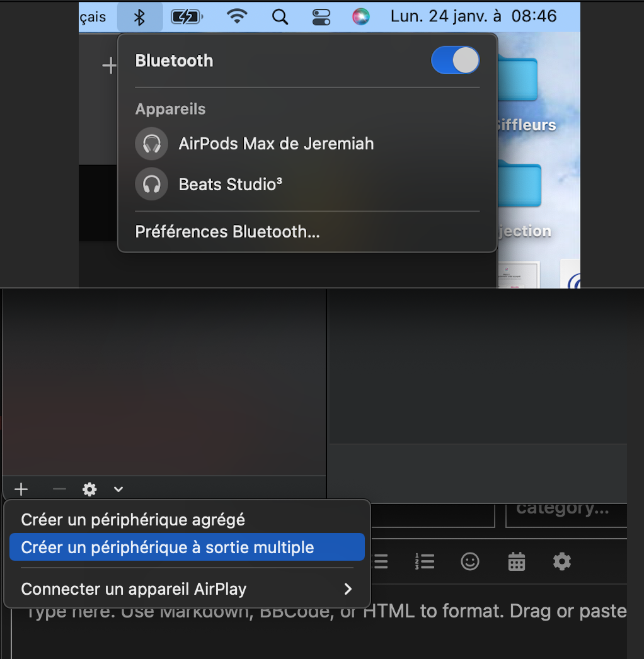Expand the AirPlay submenu arrow
This screenshot has width=644, height=659.
[348, 589]
